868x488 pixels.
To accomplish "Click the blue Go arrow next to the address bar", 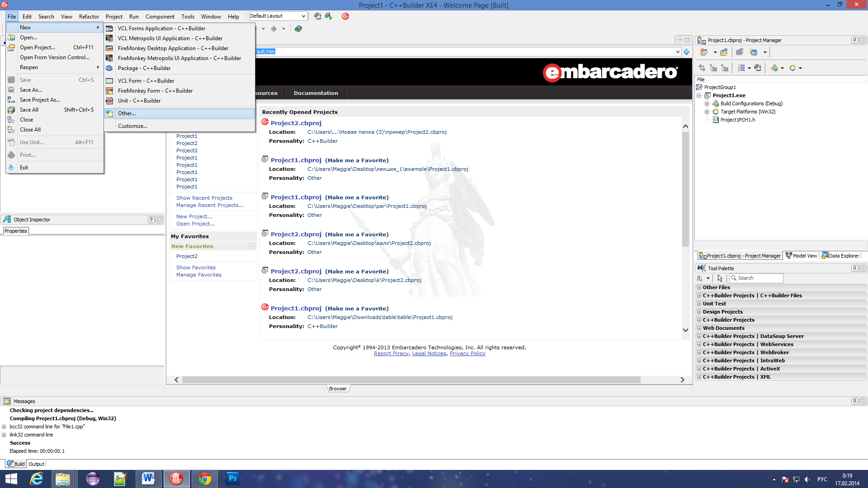I will 687,52.
